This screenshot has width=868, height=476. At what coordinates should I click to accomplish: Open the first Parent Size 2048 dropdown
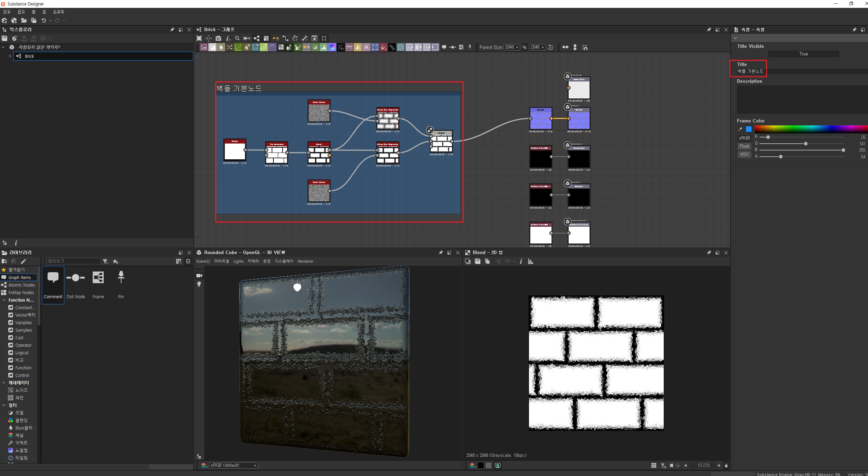512,47
